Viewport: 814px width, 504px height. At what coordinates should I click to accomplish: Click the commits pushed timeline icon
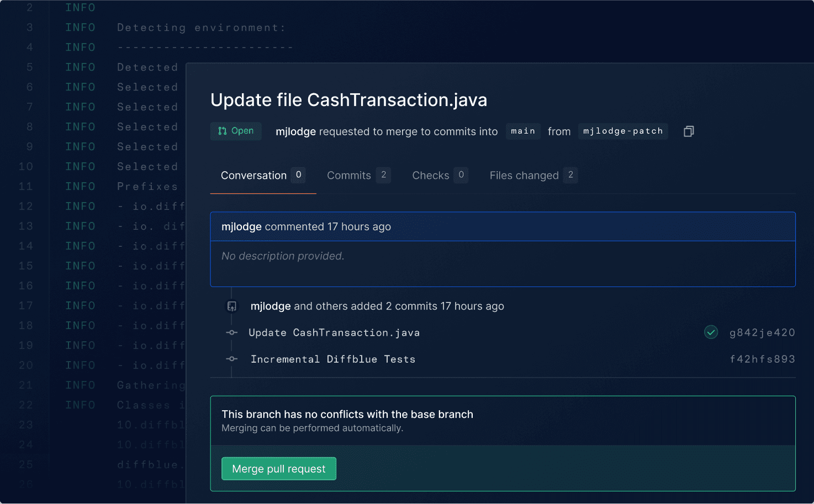pyautogui.click(x=232, y=306)
